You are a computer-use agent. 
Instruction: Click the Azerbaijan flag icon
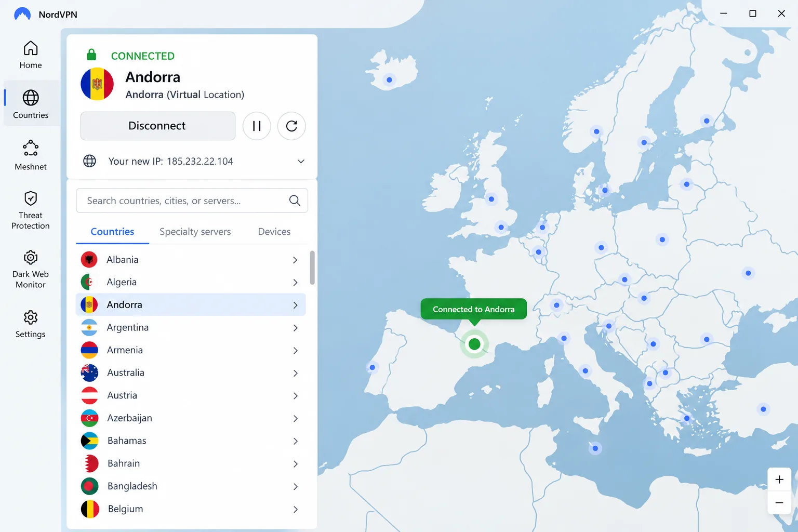click(89, 418)
